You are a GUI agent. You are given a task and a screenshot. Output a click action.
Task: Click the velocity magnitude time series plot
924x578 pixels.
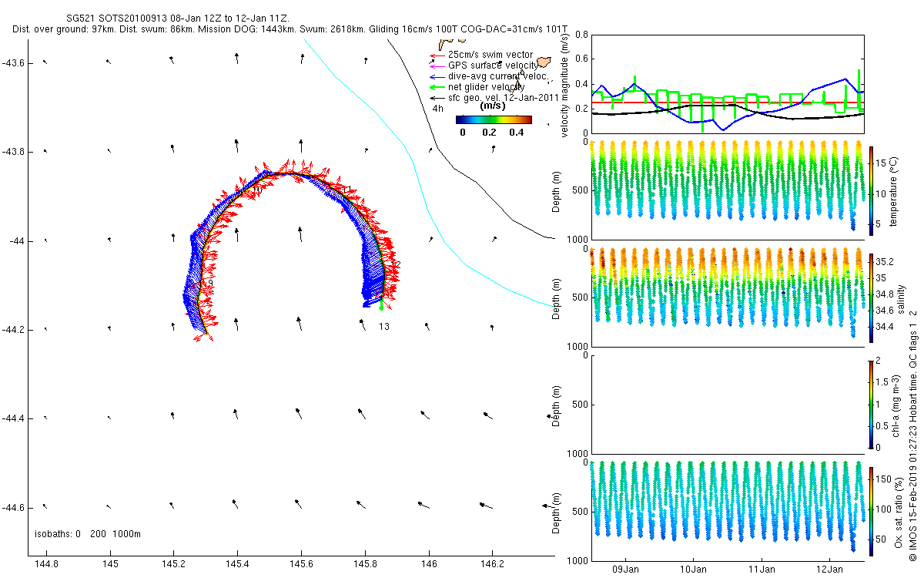pos(725,84)
